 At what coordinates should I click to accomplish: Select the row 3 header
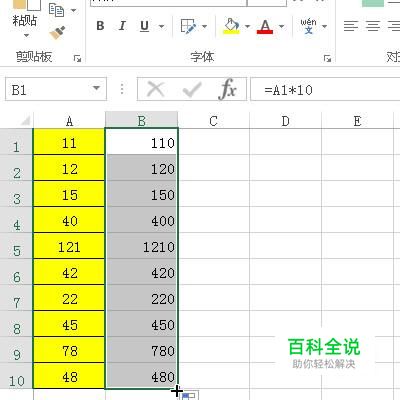16,194
